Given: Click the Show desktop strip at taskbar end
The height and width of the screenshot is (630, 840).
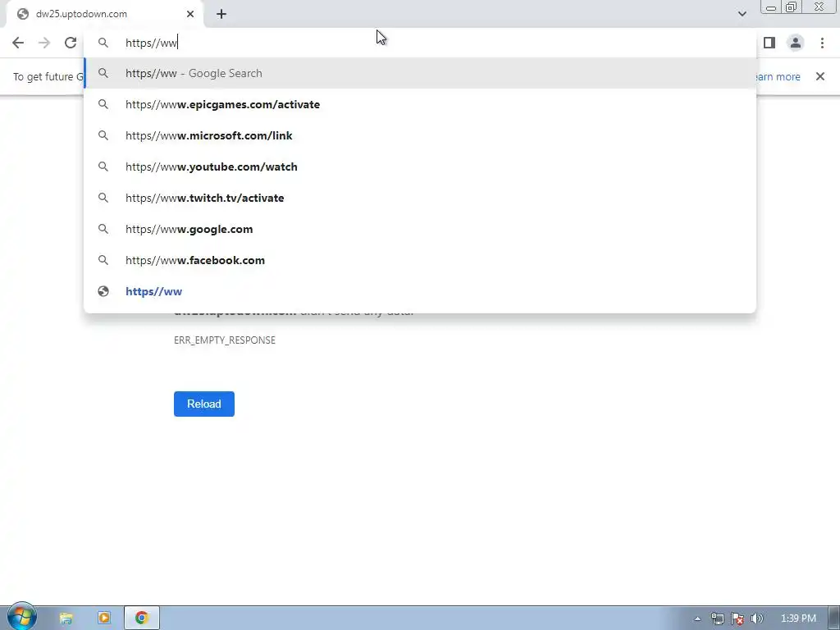Looking at the screenshot, I should [835, 619].
